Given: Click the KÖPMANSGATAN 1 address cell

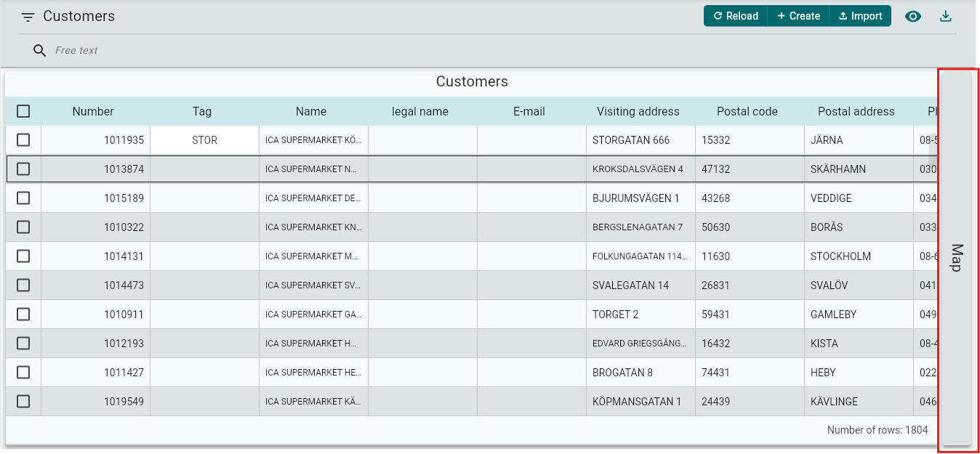Looking at the screenshot, I should click(x=640, y=401).
